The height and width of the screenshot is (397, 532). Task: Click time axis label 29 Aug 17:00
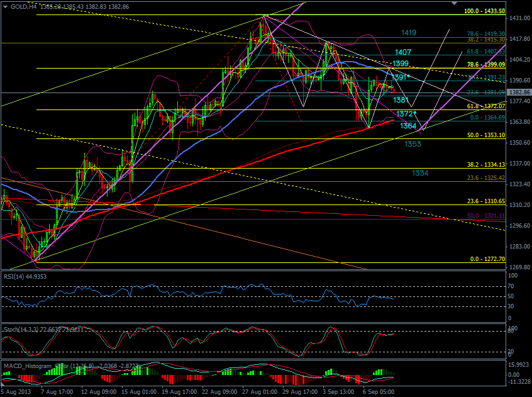point(300,391)
